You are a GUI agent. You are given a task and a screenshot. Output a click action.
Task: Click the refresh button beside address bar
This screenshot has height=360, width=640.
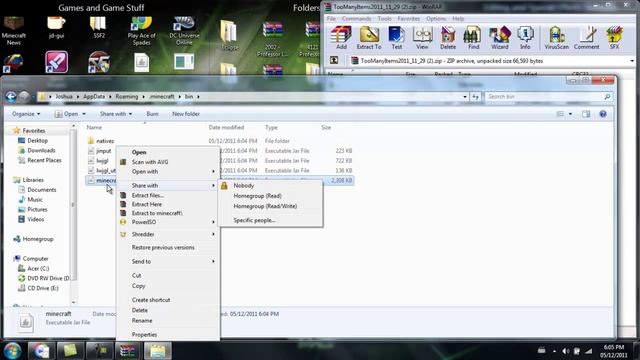pos(476,97)
